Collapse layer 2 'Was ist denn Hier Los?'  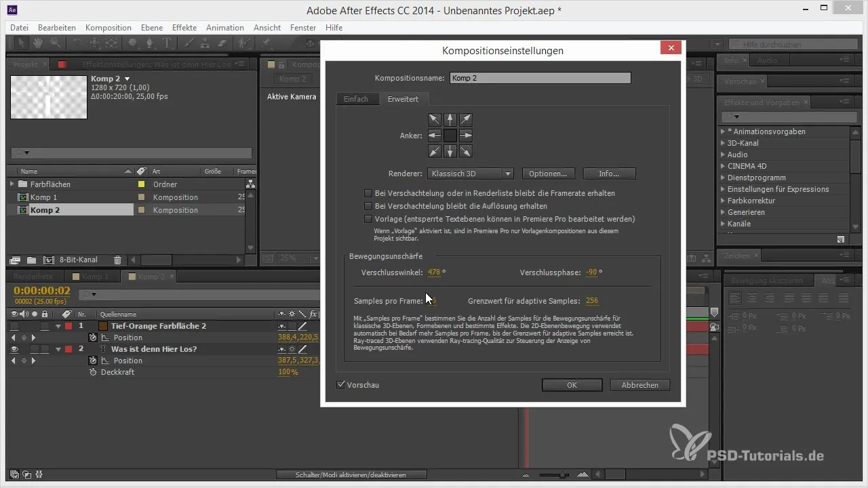click(x=58, y=349)
